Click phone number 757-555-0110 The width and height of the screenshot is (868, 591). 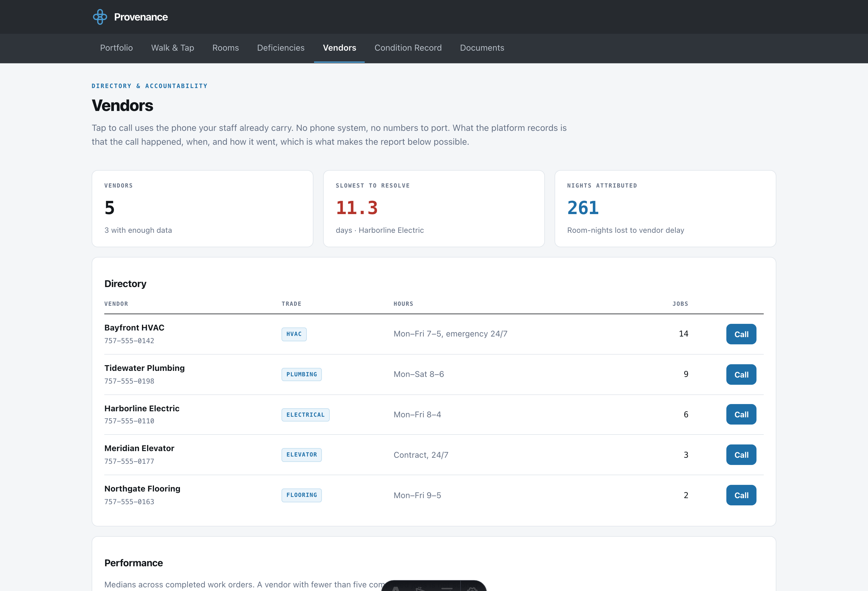pos(129,421)
